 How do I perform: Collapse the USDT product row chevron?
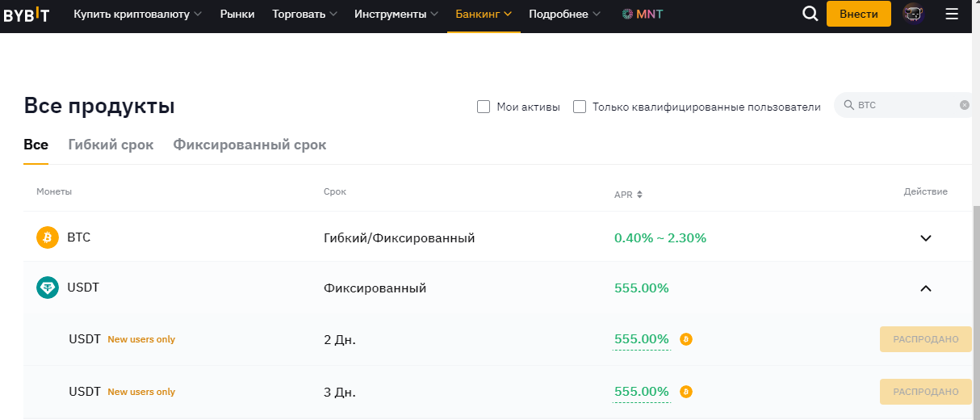tap(926, 288)
